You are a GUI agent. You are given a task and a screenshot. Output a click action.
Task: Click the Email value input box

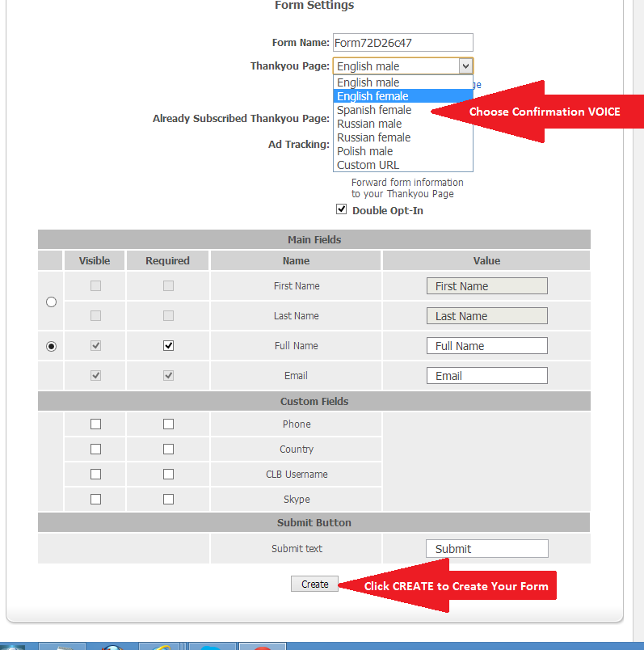coord(486,376)
